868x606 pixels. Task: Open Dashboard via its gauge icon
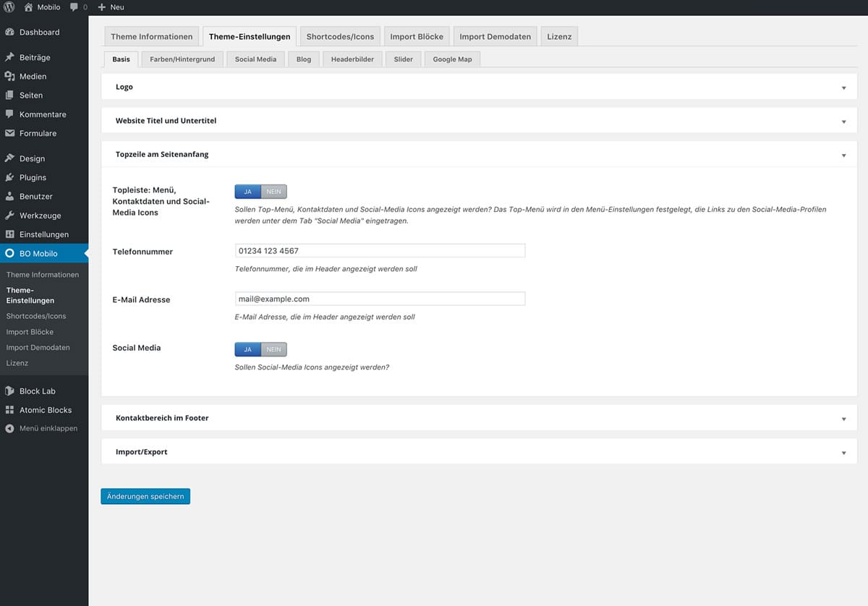(9, 33)
